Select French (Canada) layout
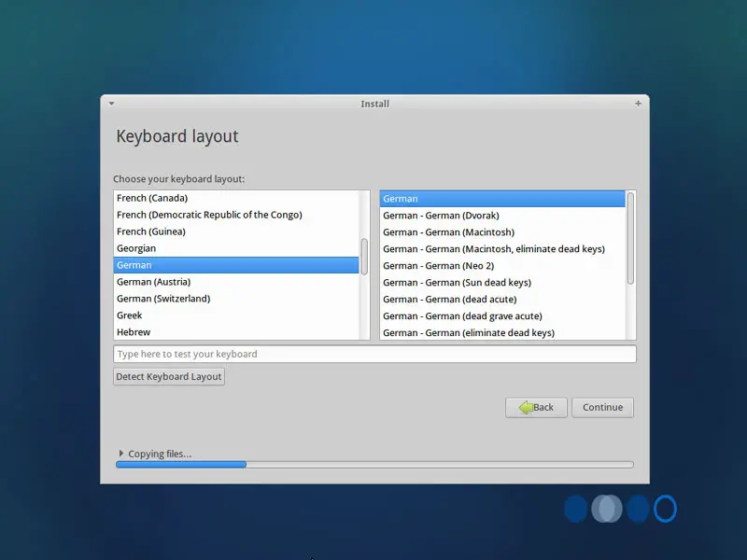This screenshot has width=747, height=560. (x=236, y=198)
